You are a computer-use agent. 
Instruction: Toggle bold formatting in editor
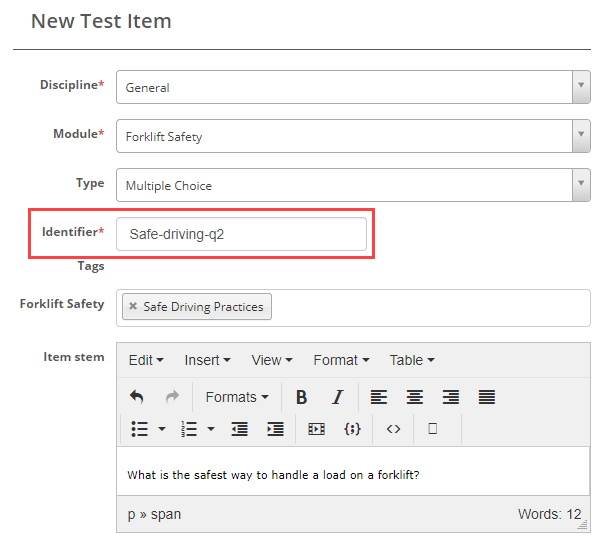tap(301, 397)
